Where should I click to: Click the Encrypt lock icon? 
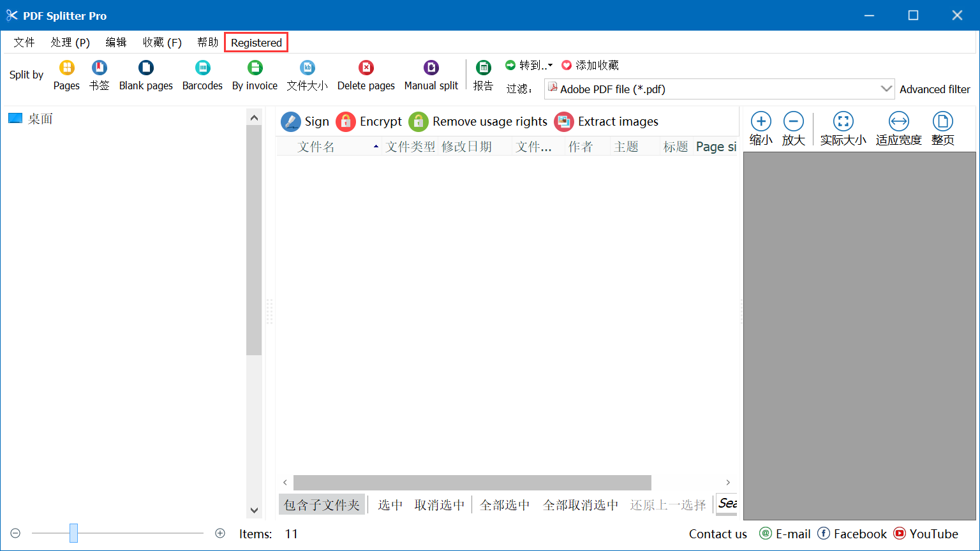coord(346,122)
